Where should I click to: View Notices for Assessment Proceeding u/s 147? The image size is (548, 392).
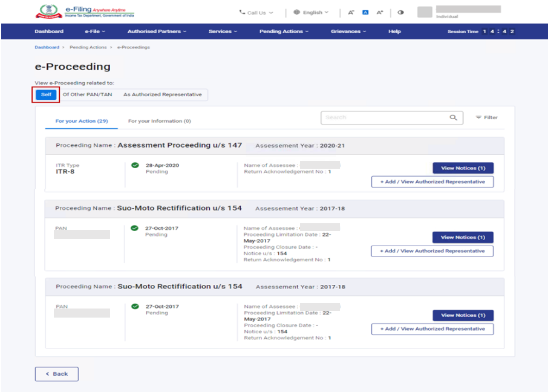(x=463, y=168)
